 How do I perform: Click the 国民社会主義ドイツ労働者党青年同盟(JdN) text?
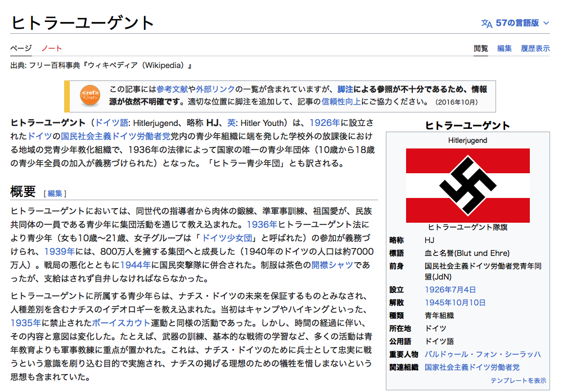point(483,272)
